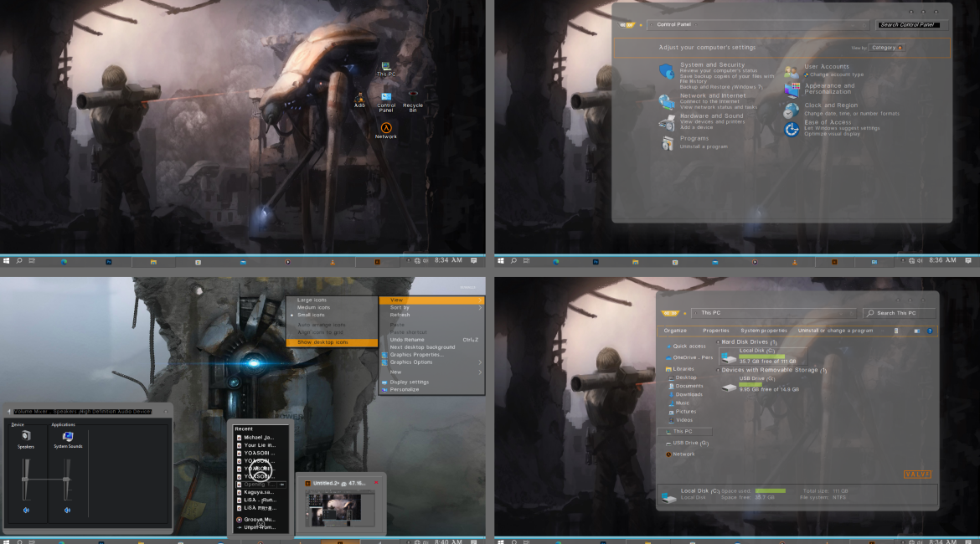
Task: Mute System Sounds in Volume Mixer
Action: [x=66, y=510]
